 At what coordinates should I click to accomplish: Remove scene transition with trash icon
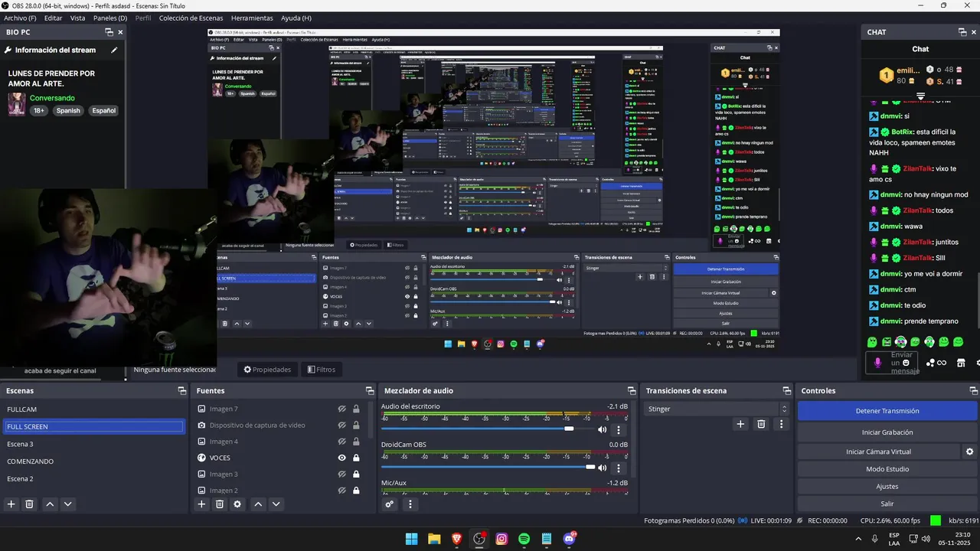click(761, 424)
